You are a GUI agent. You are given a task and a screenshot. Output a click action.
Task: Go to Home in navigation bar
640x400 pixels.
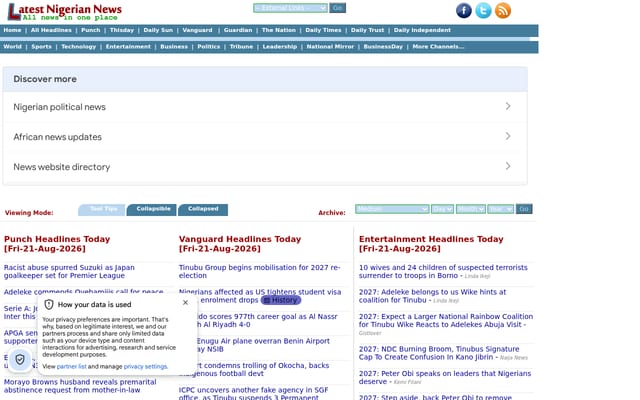click(x=12, y=30)
